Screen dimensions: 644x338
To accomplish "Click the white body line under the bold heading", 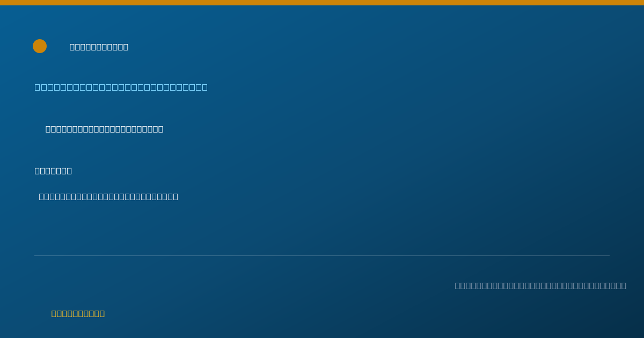I will coord(108,196).
